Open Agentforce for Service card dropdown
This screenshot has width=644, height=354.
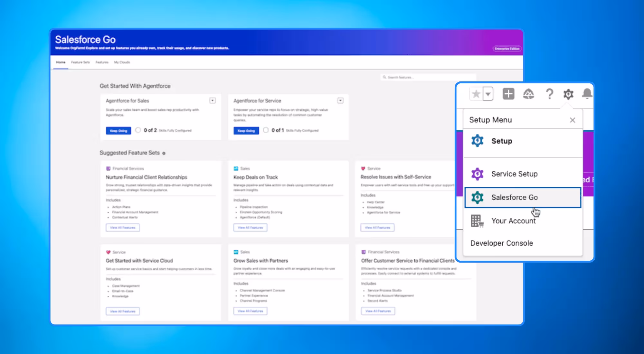340,101
